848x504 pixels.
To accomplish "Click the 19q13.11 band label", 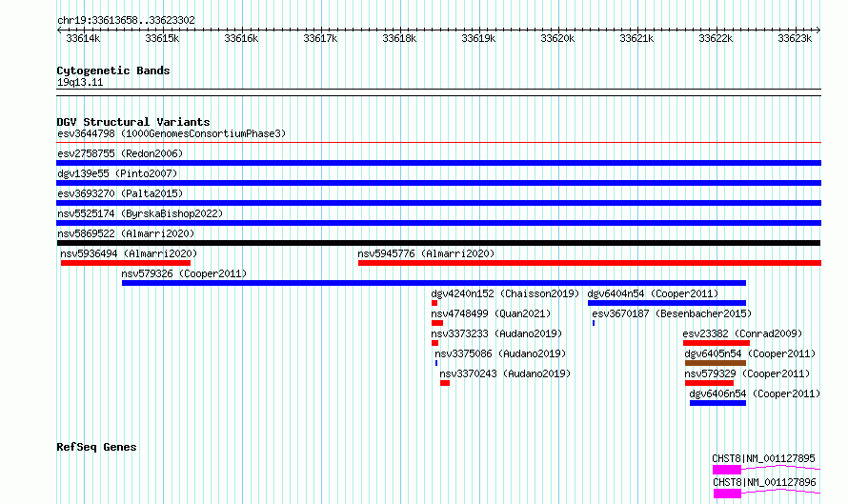I will tap(80, 83).
